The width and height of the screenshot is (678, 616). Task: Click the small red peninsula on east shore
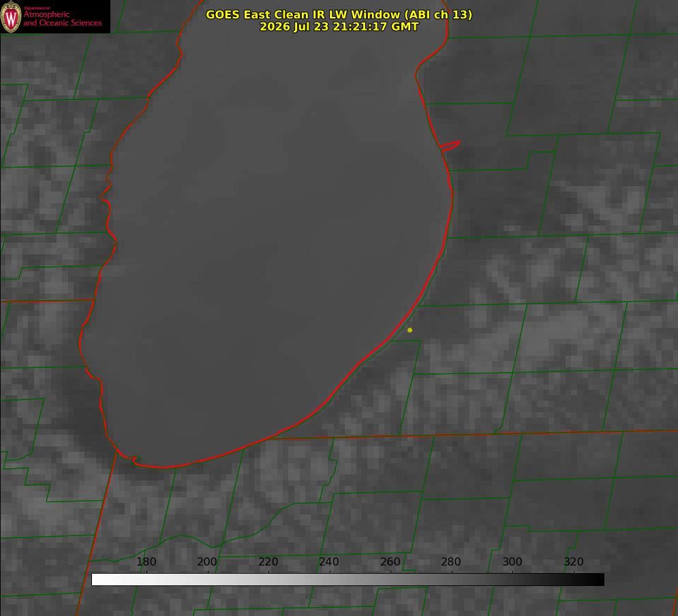[x=450, y=146]
